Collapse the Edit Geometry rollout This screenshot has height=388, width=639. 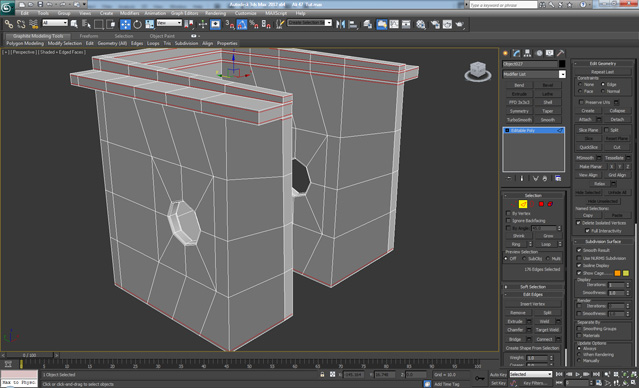coord(603,64)
